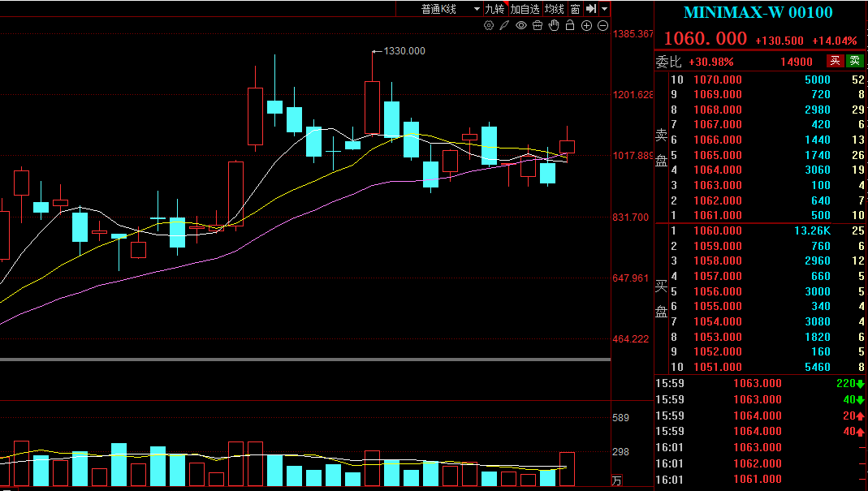
Task: Click the 加自选 add to watchlist button
Action: [525, 9]
